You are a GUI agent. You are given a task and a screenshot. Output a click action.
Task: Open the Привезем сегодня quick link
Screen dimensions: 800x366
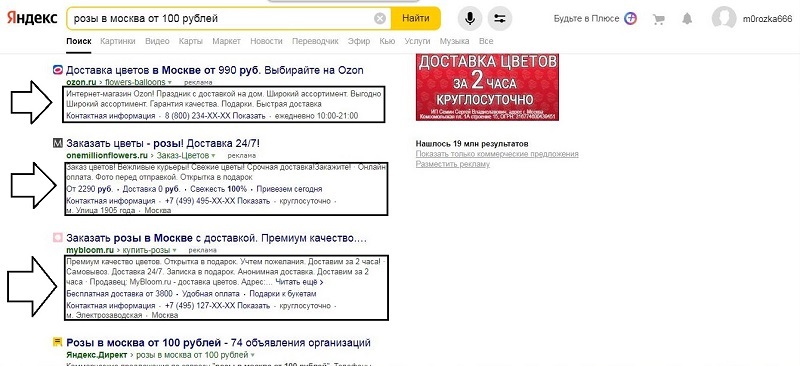coord(289,189)
